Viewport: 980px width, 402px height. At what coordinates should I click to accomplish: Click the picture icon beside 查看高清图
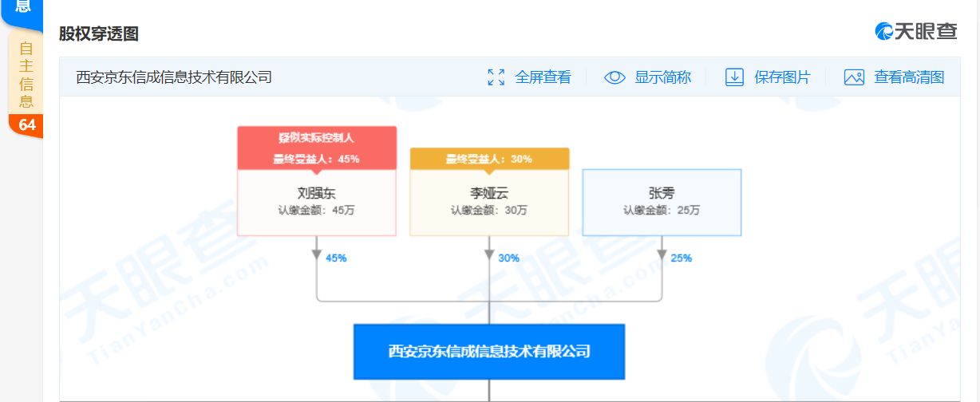(854, 77)
